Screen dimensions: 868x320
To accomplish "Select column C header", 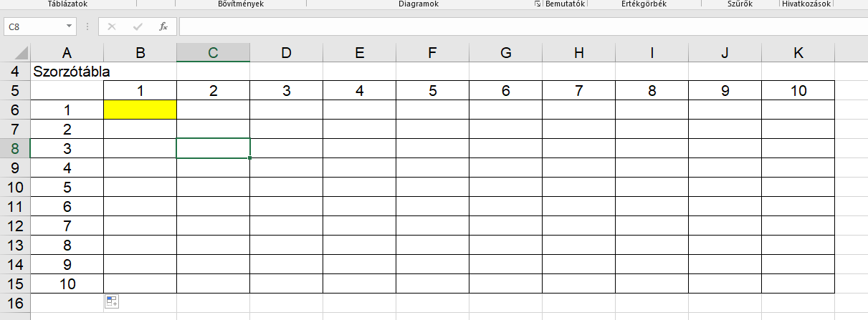I will tap(213, 52).
